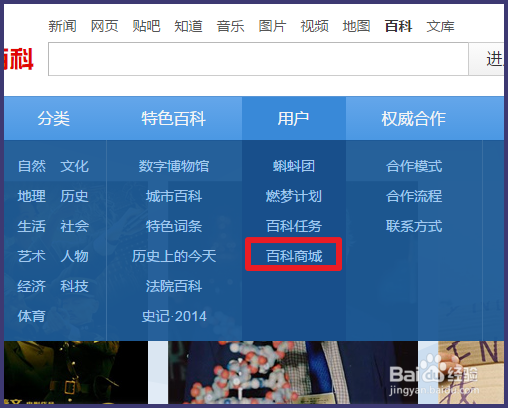Select 百科 in the top navigation
508x408 pixels.
pos(398,26)
